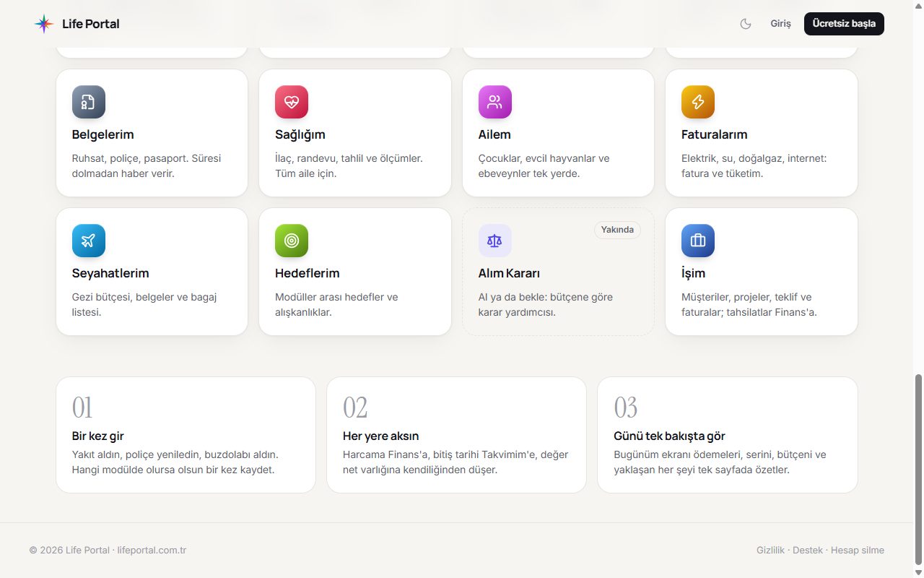Open the İşim briefcase icon
This screenshot has width=924, height=578.
click(x=698, y=241)
